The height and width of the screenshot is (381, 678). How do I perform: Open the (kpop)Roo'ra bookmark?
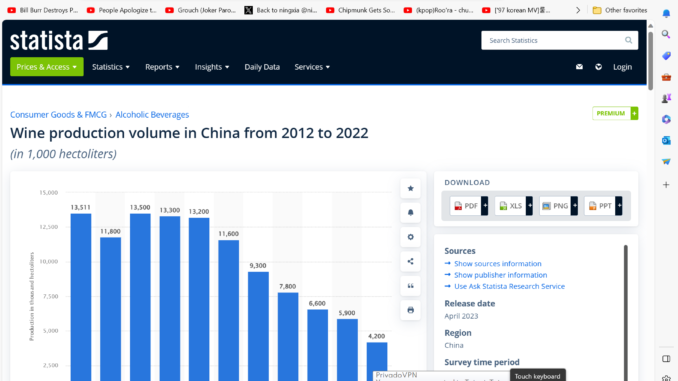pyautogui.click(x=439, y=10)
